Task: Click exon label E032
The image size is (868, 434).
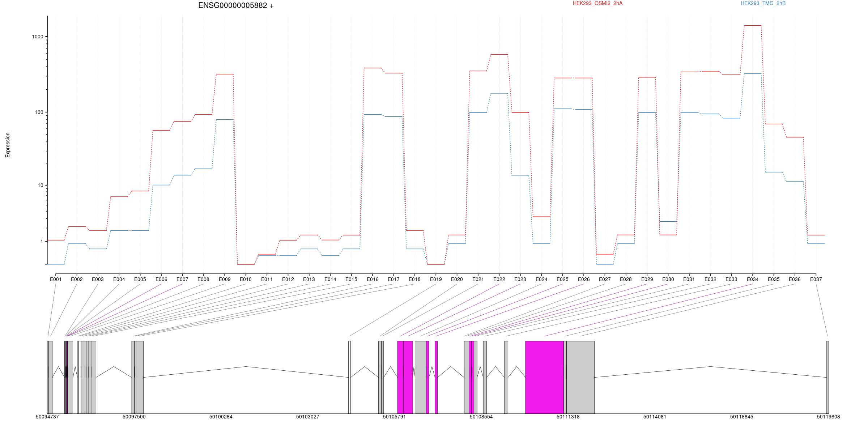Action: coord(710,279)
